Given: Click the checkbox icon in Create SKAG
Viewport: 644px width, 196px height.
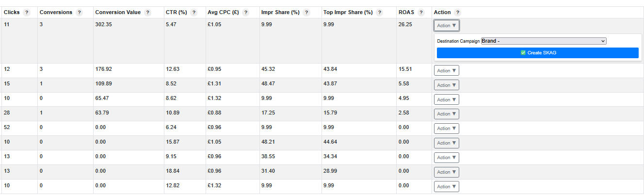Looking at the screenshot, I should [523, 53].
